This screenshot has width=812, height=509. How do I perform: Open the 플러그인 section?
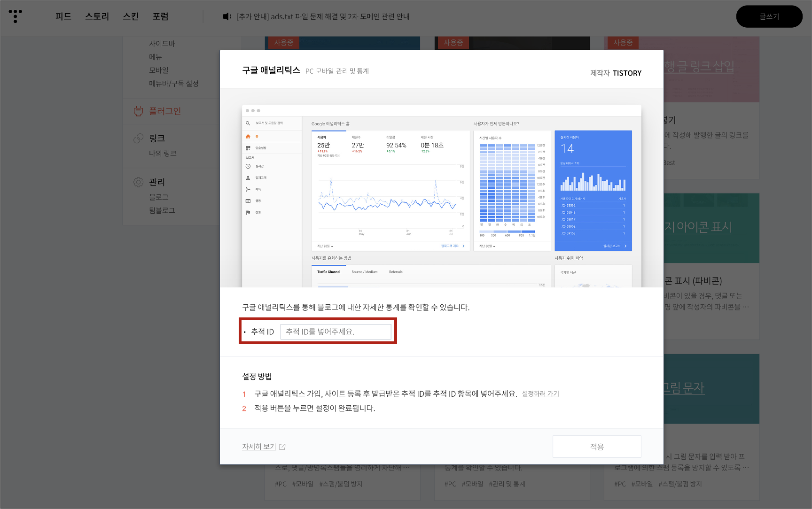click(x=165, y=111)
